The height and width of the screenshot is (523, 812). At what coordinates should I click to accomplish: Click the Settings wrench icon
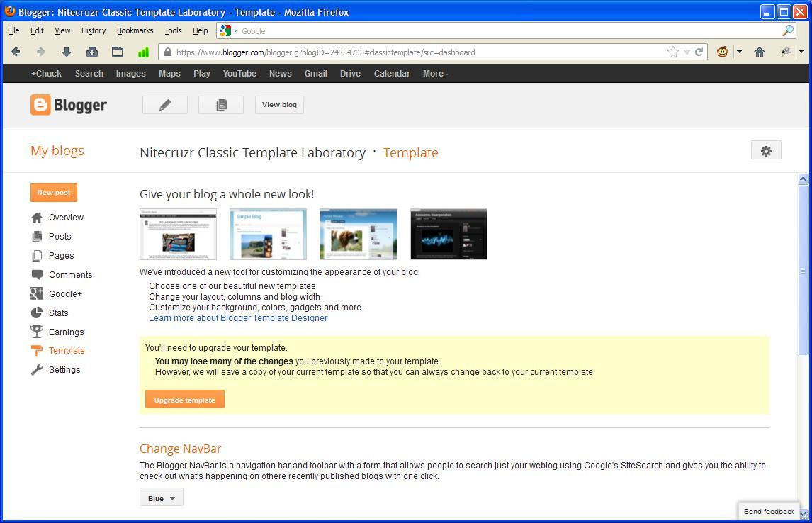click(x=37, y=370)
